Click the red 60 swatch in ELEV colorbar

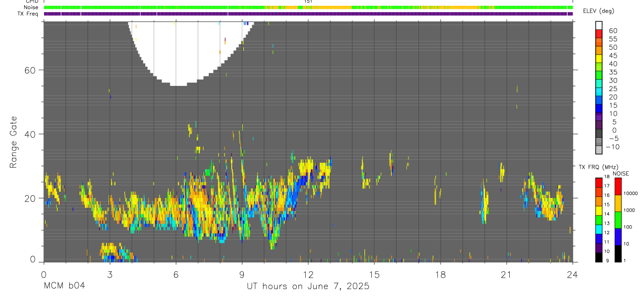(599, 34)
